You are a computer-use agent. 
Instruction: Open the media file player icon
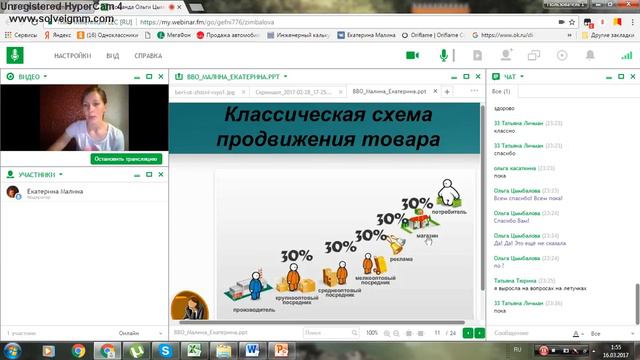[477, 55]
